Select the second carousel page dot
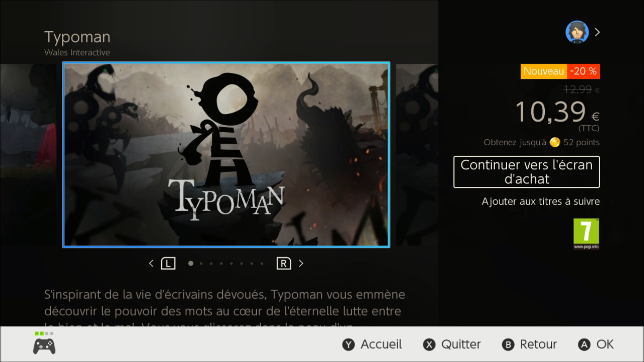 point(201,263)
